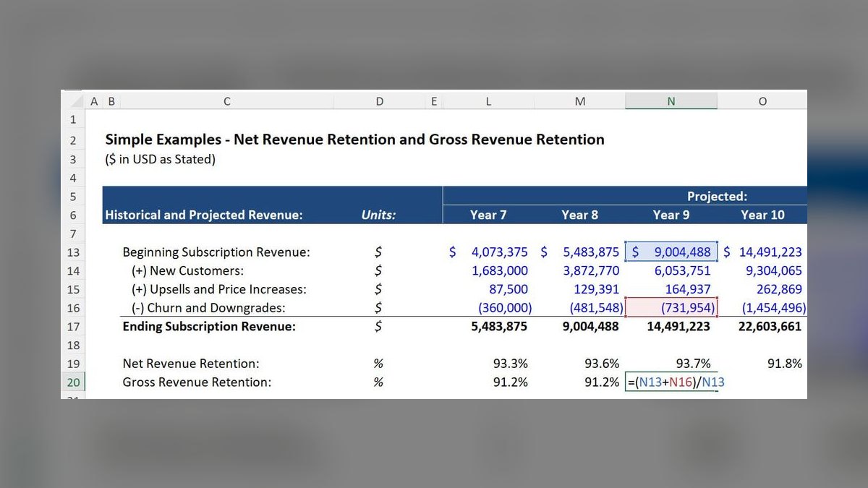Select row header 17

point(73,327)
